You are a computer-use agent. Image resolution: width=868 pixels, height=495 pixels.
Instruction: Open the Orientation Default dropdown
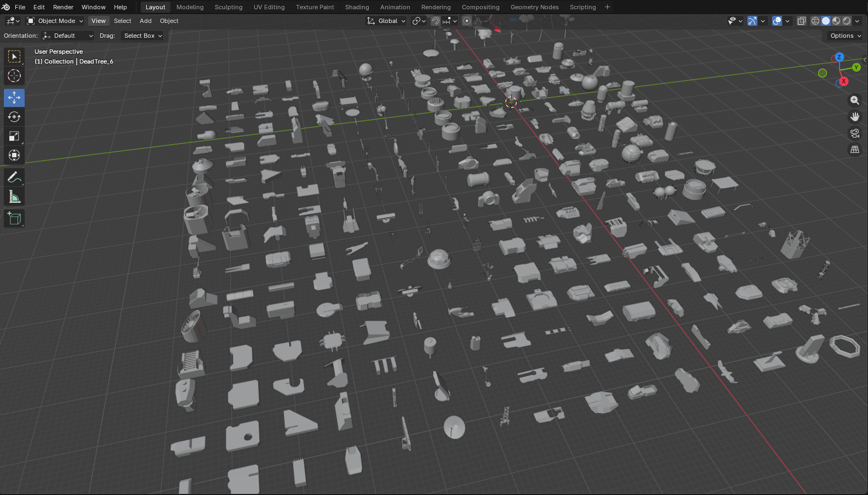coord(68,36)
